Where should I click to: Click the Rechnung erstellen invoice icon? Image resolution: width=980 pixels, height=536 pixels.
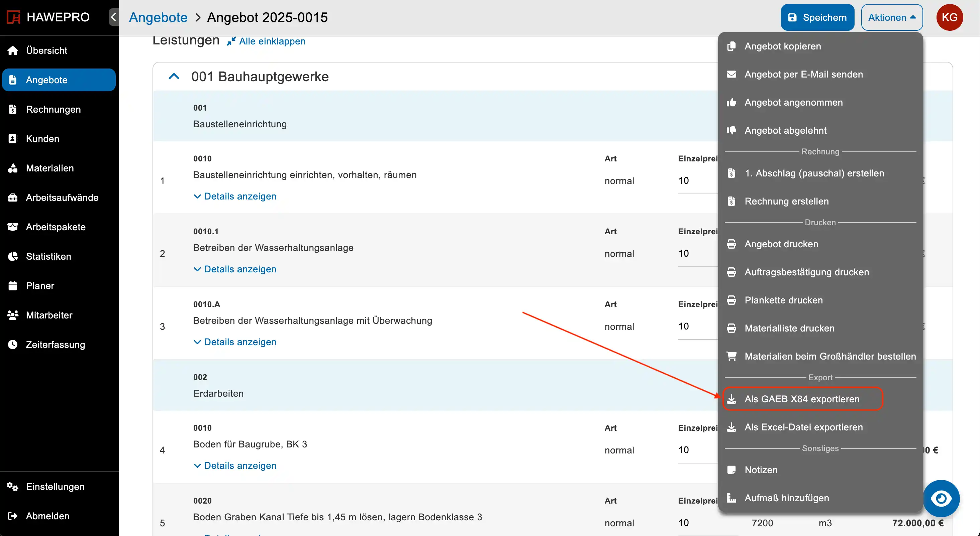[731, 201]
